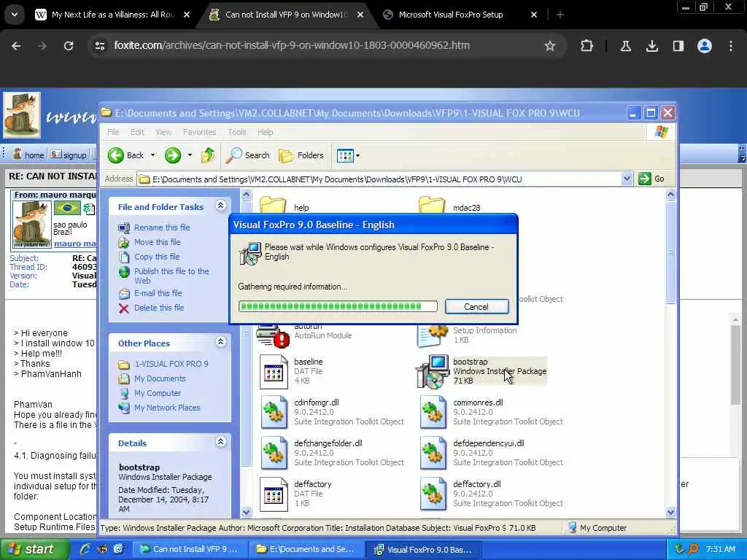Image resolution: width=747 pixels, height=560 pixels.
Task: Collapse Other Places panel
Action: tap(220, 341)
